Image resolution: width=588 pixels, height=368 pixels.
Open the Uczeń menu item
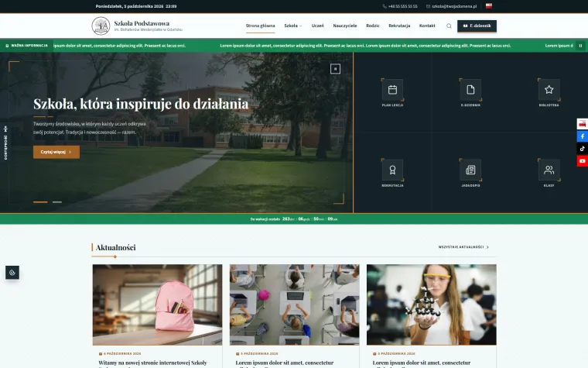coord(318,26)
